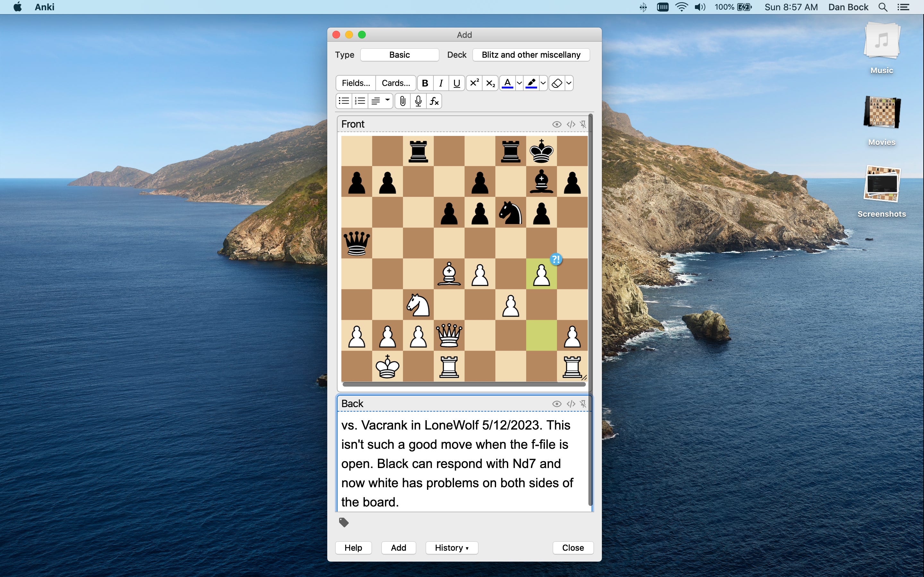Viewport: 924px width, 577px height.
Task: Expand the eraser/clear formatting dropdown
Action: pyautogui.click(x=568, y=83)
